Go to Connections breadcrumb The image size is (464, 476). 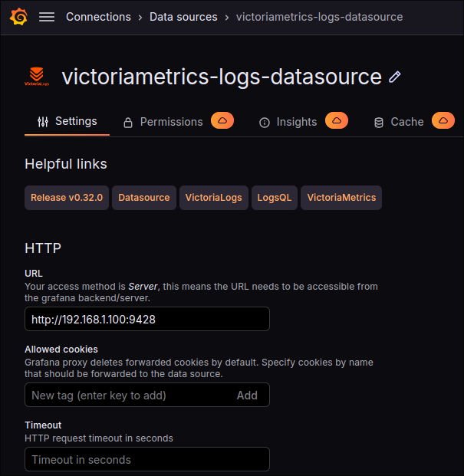(x=98, y=17)
